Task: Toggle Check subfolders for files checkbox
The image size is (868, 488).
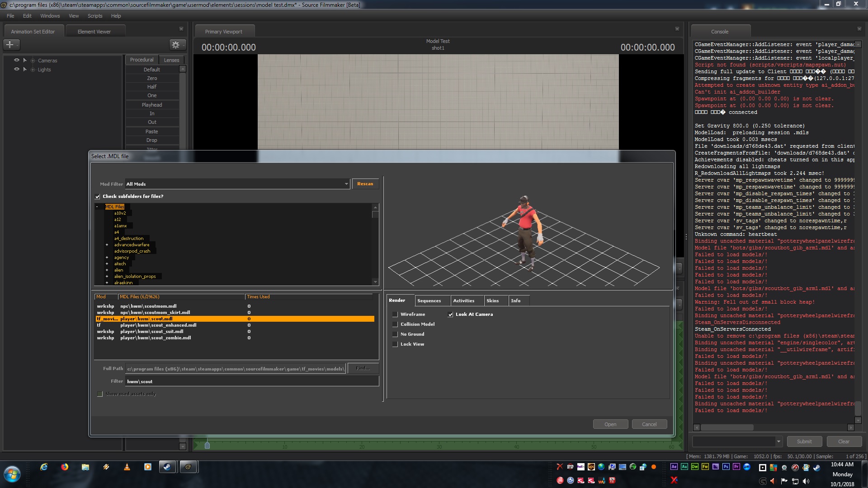Action: tap(98, 197)
